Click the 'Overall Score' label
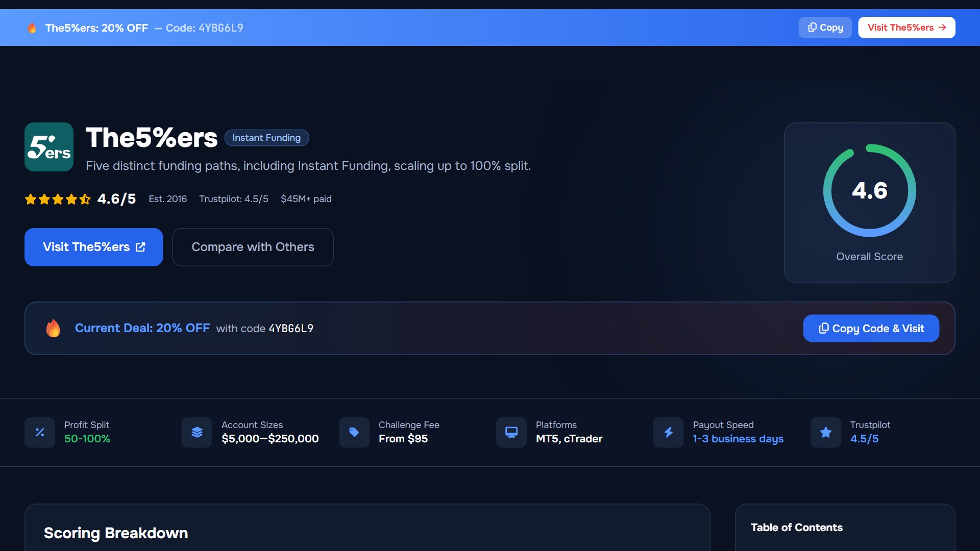This screenshot has width=980, height=551. (869, 257)
